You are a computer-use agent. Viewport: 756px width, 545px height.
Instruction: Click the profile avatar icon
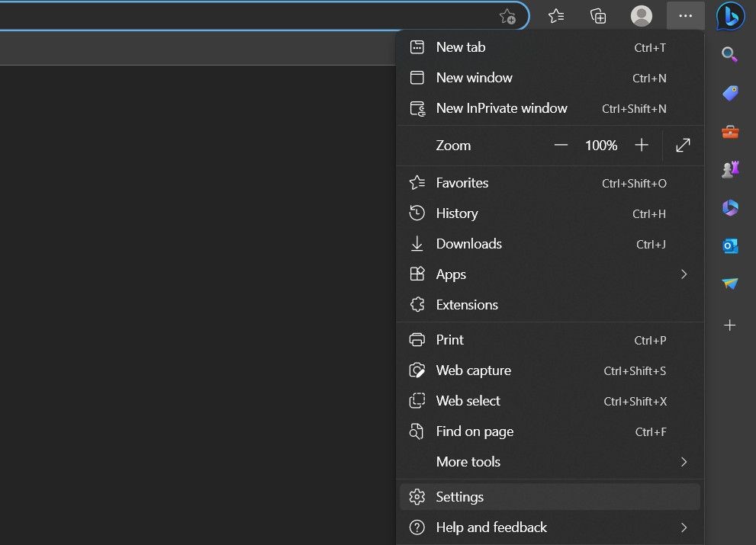[x=642, y=16]
